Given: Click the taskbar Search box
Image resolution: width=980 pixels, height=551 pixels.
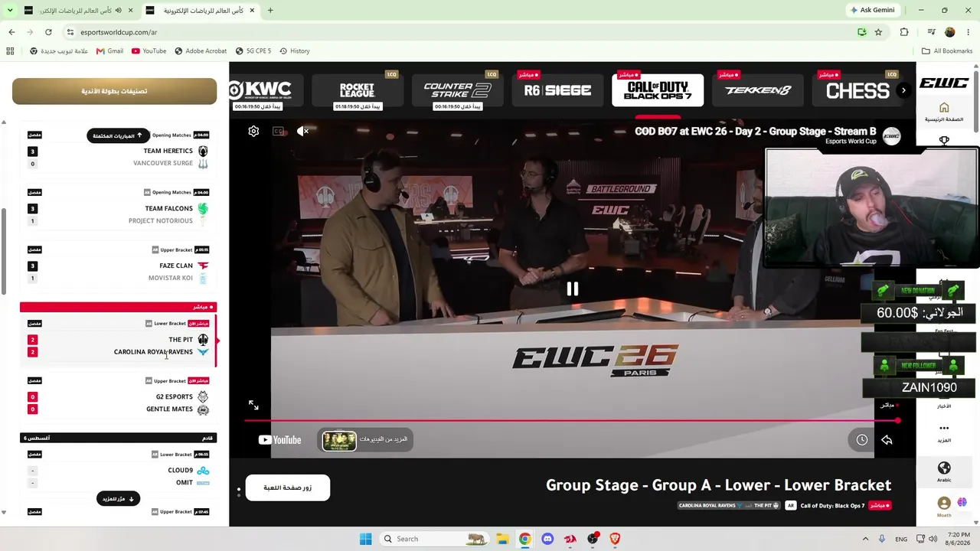Looking at the screenshot, I should 434,539.
